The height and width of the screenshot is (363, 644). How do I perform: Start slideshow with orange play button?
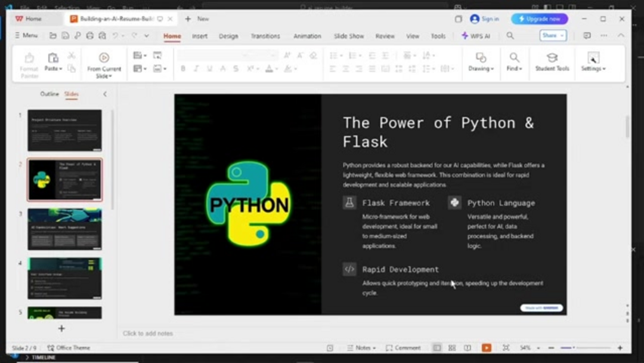pos(487,348)
